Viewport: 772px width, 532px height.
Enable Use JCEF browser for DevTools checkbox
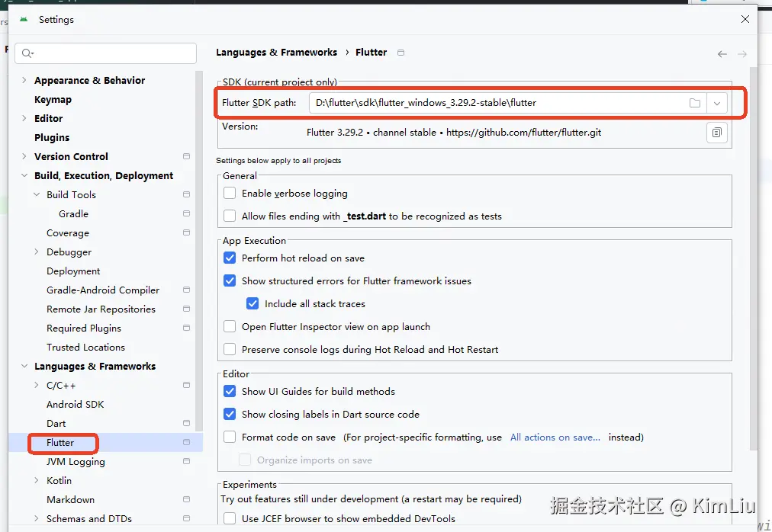tap(230, 519)
